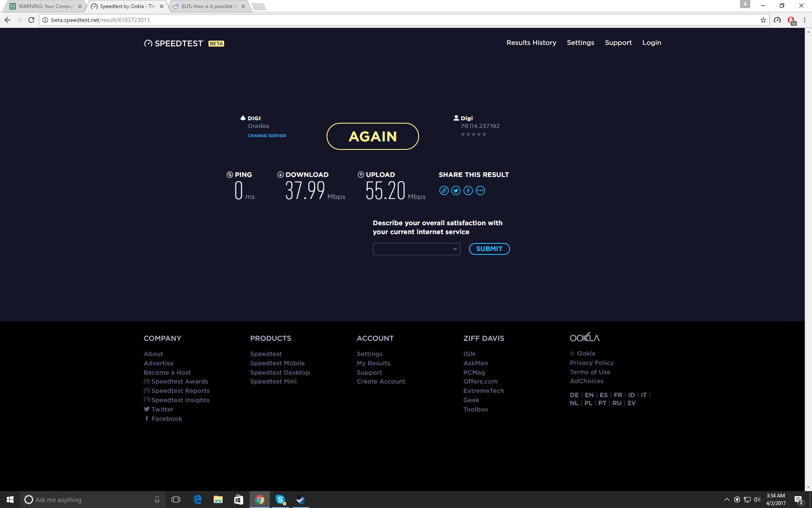Screen dimensions: 812x508
Task: Share result on Facebook icon
Action: pyautogui.click(x=468, y=190)
